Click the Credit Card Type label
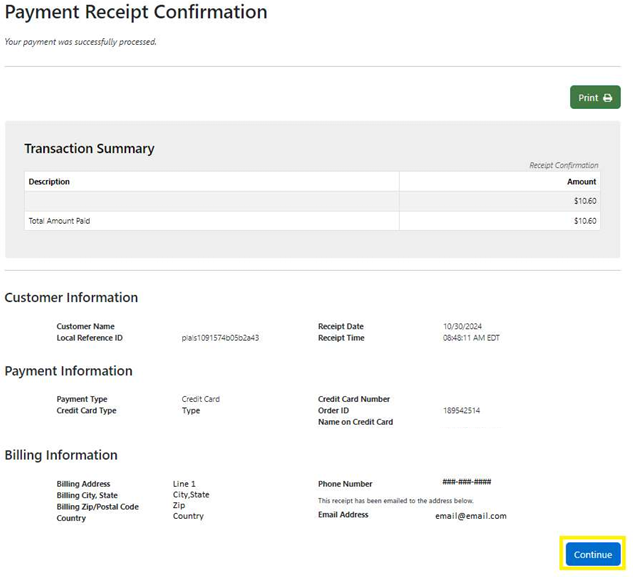 pyautogui.click(x=86, y=410)
